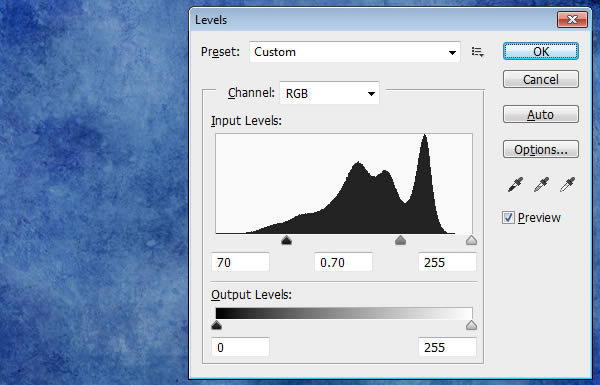
Task: Select the white point eyedropper
Action: point(567,184)
